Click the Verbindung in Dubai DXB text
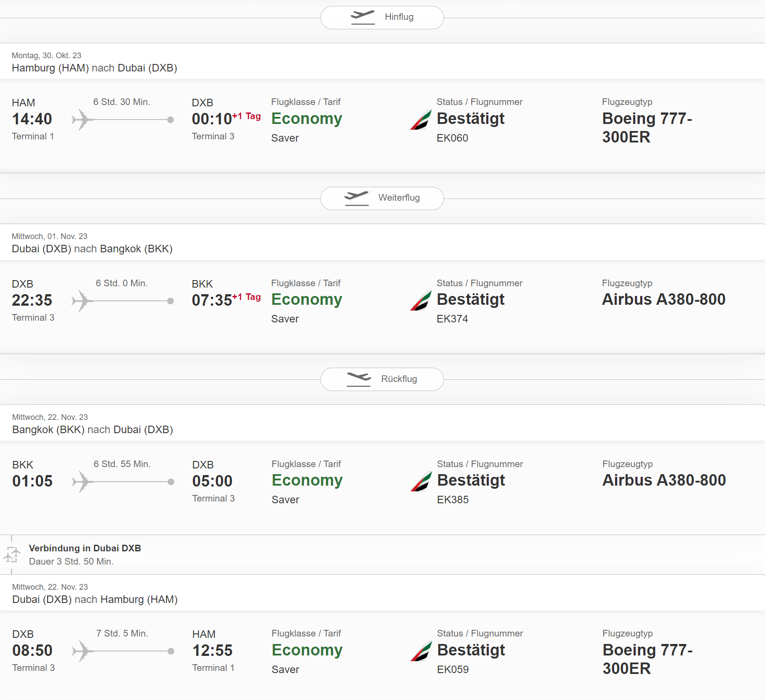This screenshot has height=700, width=765. click(85, 548)
